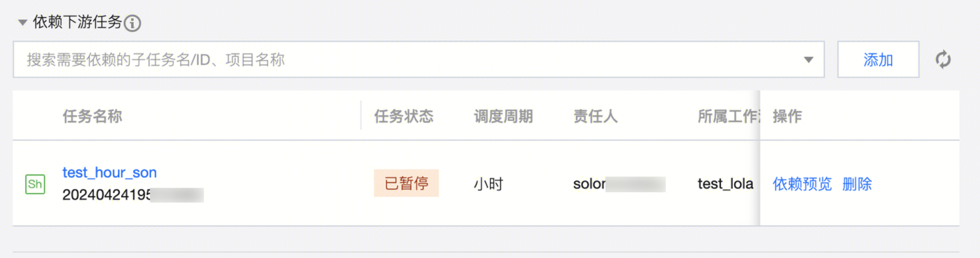Click the test_lola workflow cell
The width and height of the screenshot is (980, 258).
pyautogui.click(x=725, y=184)
